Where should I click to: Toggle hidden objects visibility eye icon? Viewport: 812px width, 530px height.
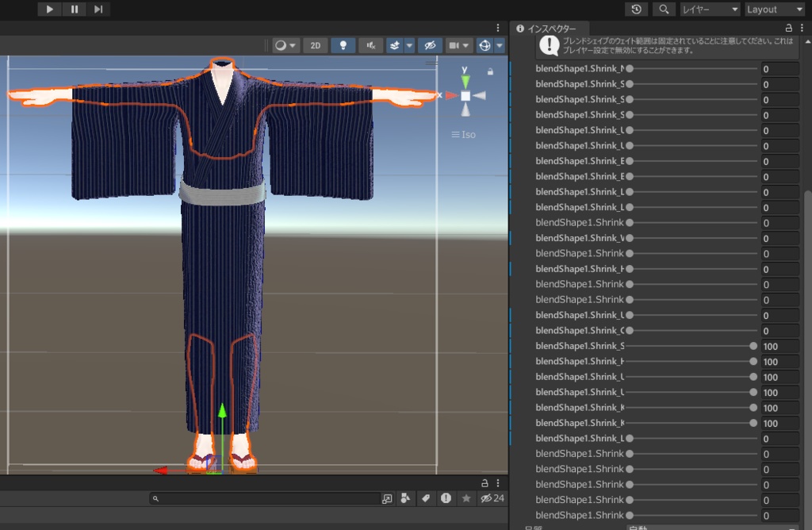click(x=430, y=45)
